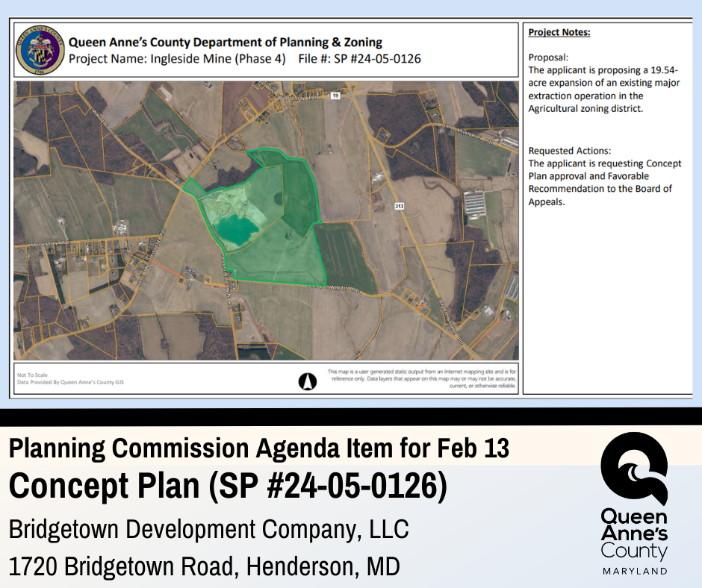Screen dimensions: 702x588
Task: Open the Project Notes heading
Action: [x=559, y=33]
